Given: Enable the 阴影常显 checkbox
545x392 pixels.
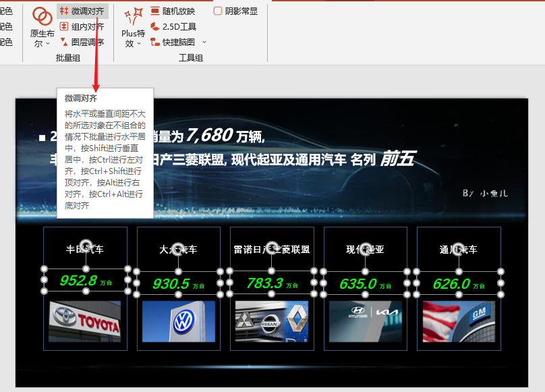Looking at the screenshot, I should pyautogui.click(x=218, y=11).
